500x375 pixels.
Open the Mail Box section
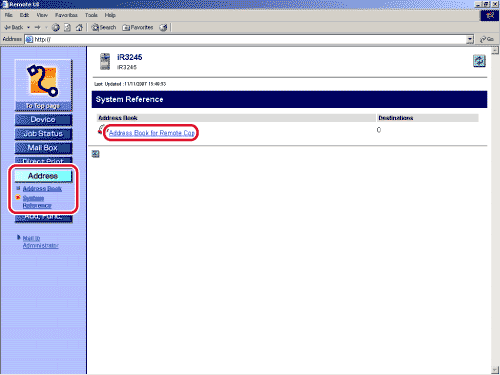43,148
